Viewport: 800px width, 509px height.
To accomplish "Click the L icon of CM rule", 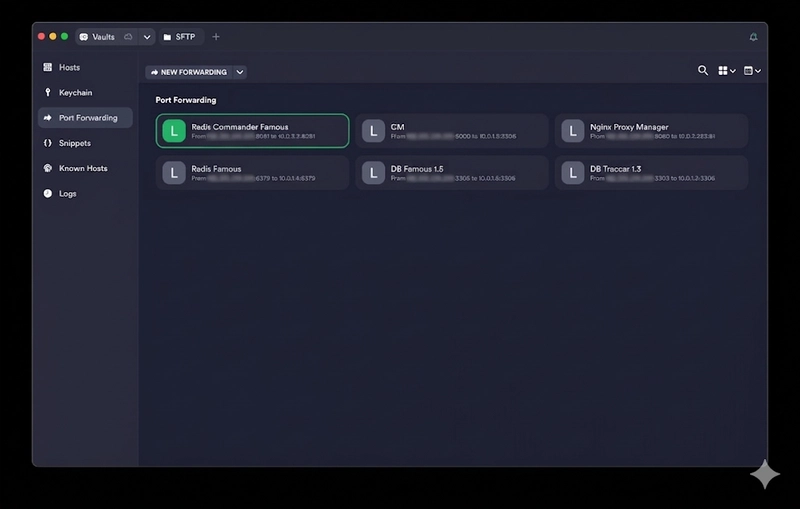I will [373, 131].
